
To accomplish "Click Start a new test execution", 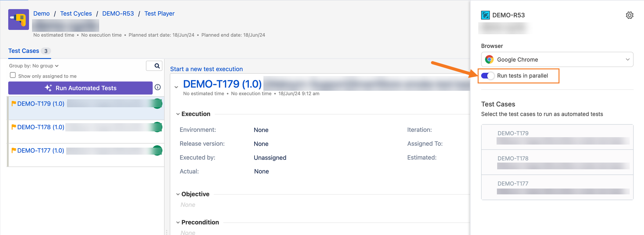I will click(206, 69).
